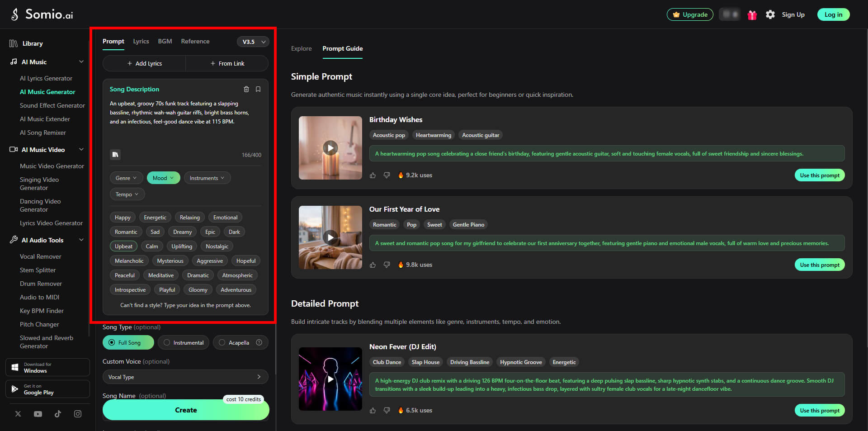Switch to the Lyrics tab
Image resolution: width=868 pixels, height=431 pixels.
[x=141, y=41]
